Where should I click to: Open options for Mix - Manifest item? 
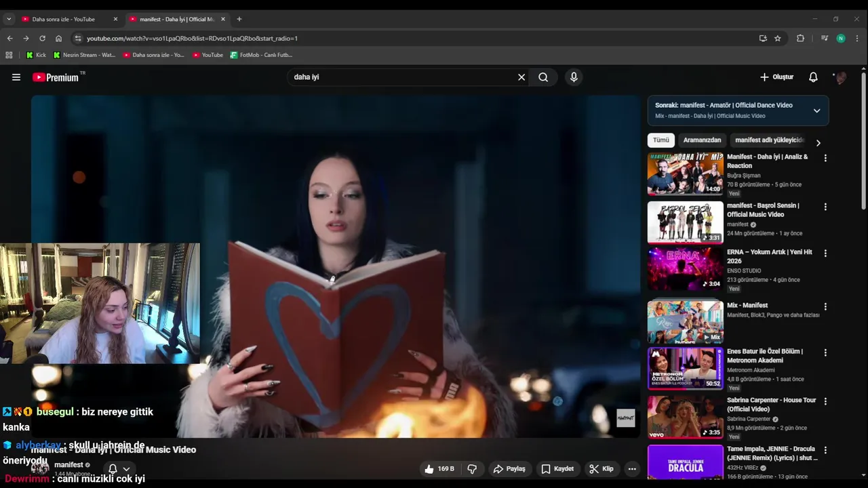pyautogui.click(x=825, y=306)
